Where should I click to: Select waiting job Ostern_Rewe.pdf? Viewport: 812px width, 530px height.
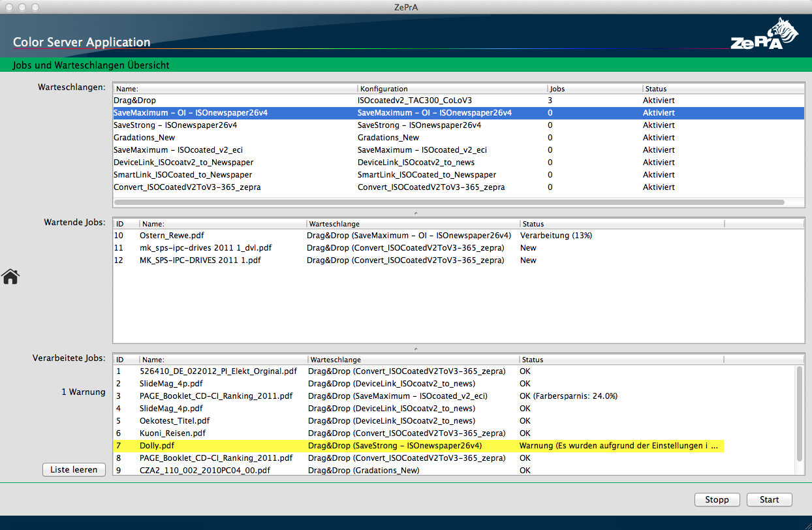[196, 235]
